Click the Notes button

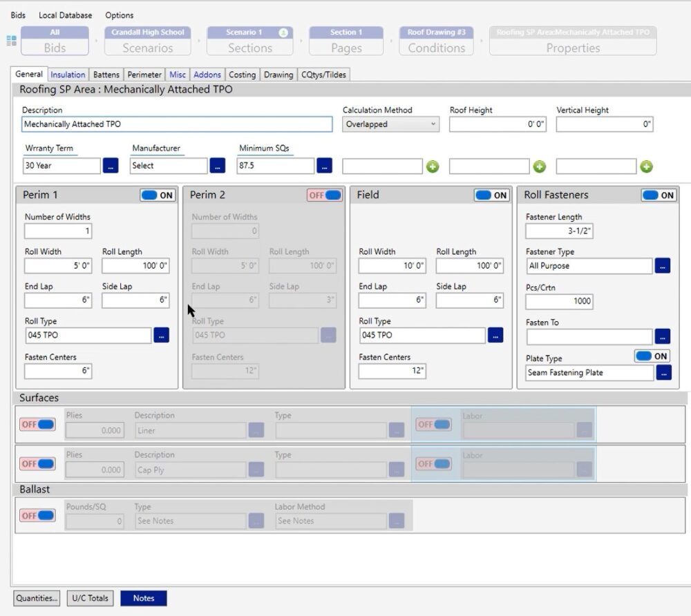(x=144, y=598)
